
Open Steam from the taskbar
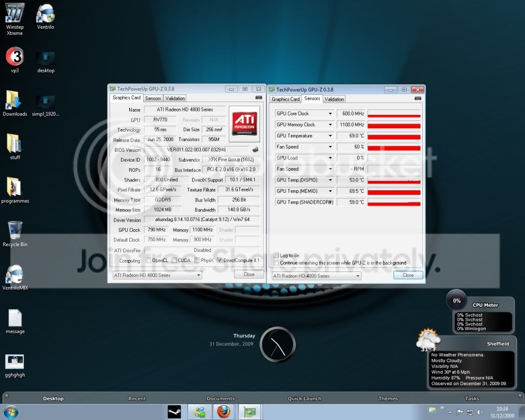pos(174,412)
